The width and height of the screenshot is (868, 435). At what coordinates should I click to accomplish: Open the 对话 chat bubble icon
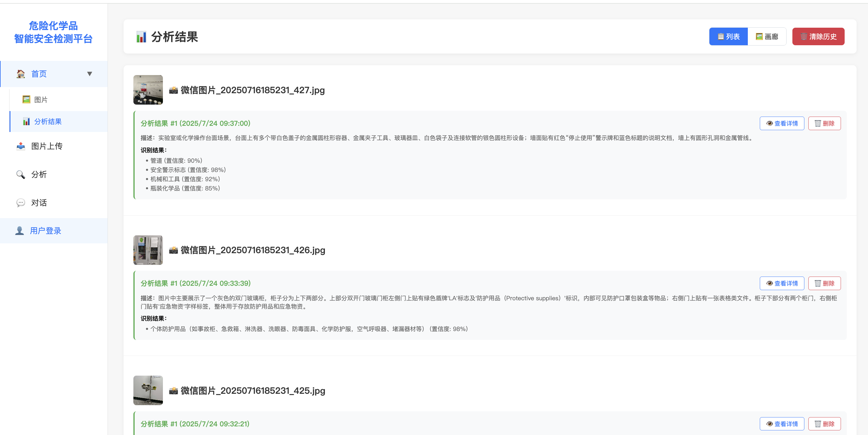click(x=21, y=203)
